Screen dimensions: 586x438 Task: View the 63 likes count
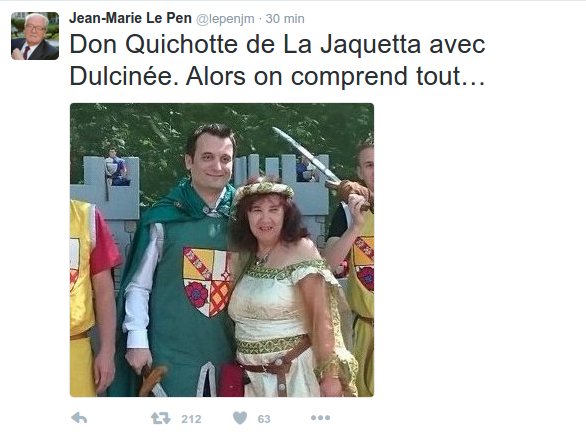pos(264,419)
